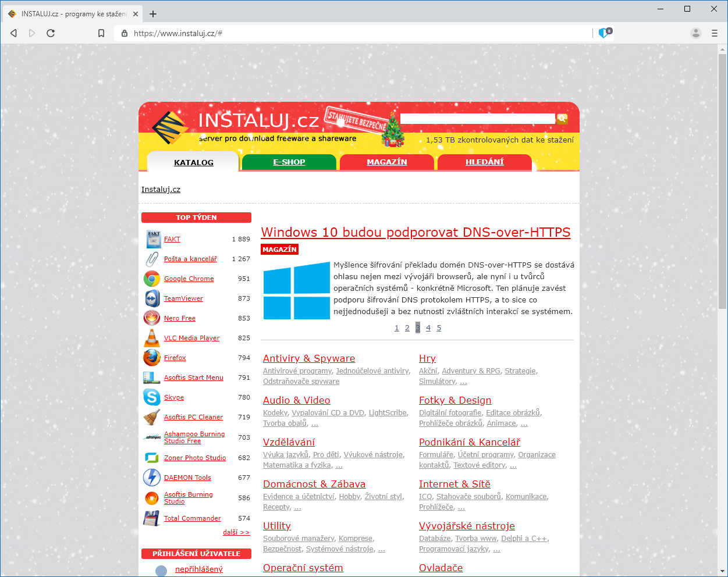
Task: Open the user profile menu in toolbar
Action: pos(695,33)
